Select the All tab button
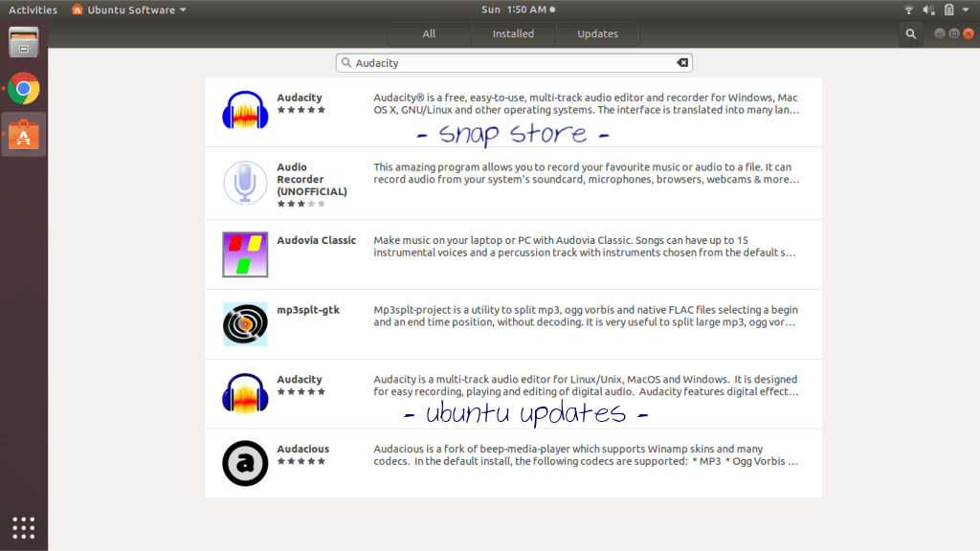Viewport: 980px width, 551px height. point(429,33)
